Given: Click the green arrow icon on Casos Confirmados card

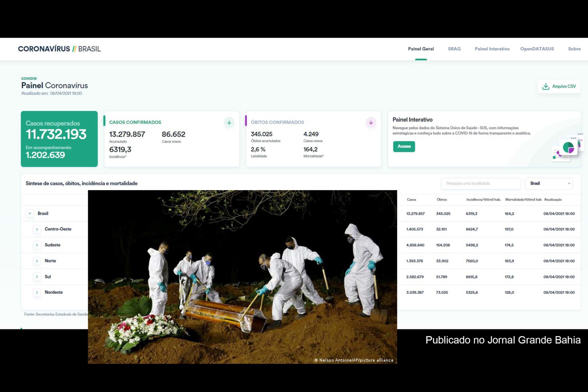Looking at the screenshot, I should (229, 122).
